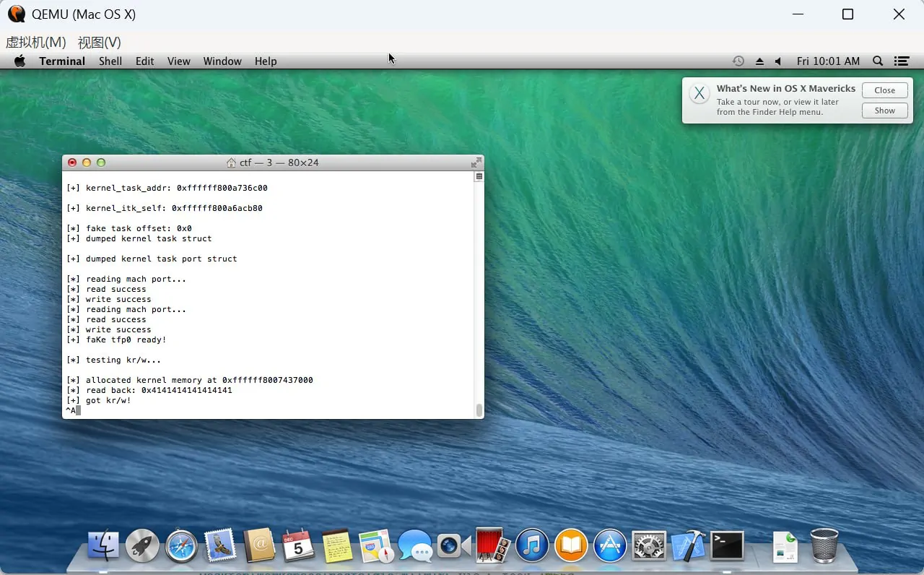Launch Safari from the dock
Screen dimensions: 924x575
click(x=181, y=545)
